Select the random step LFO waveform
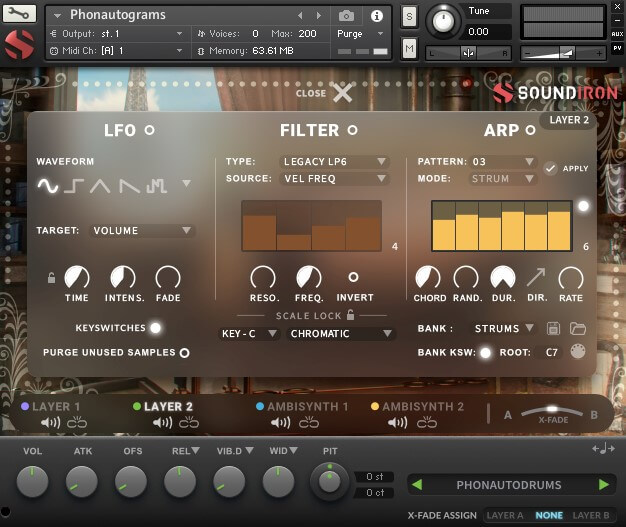626x527 pixels. (x=156, y=186)
